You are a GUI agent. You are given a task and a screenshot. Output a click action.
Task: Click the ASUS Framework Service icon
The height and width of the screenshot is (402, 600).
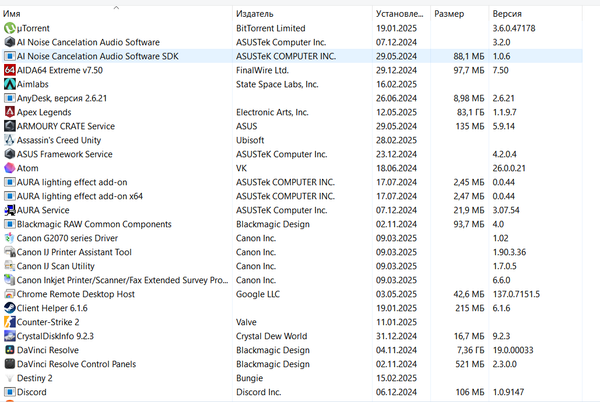(x=10, y=154)
